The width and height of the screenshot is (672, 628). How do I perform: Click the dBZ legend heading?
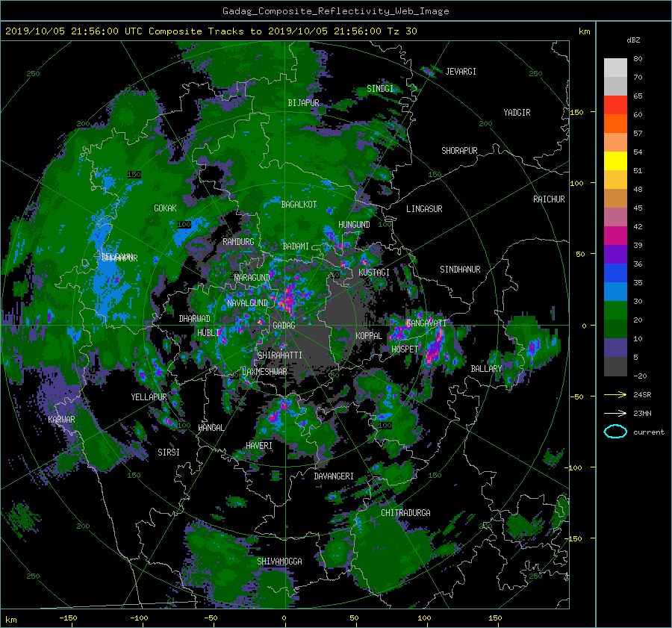633,40
